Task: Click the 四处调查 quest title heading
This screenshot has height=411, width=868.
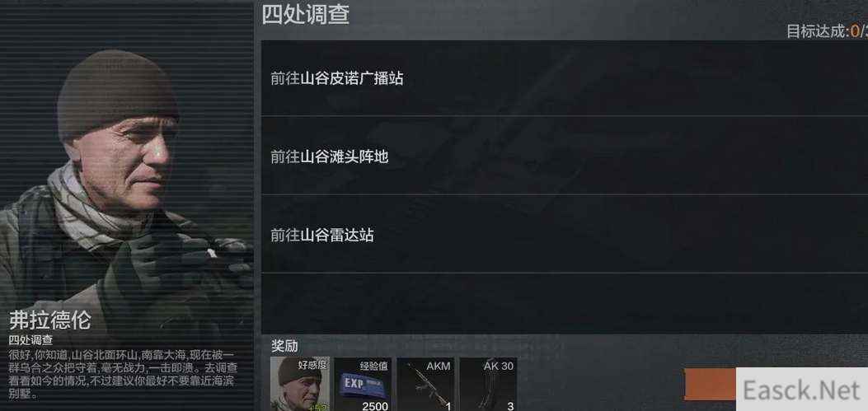Action: coord(305,14)
